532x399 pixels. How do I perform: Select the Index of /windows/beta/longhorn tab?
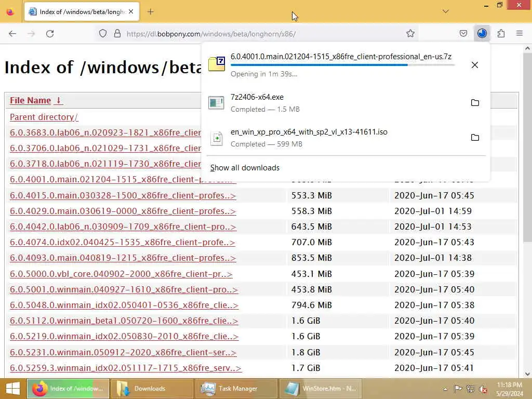click(82, 12)
